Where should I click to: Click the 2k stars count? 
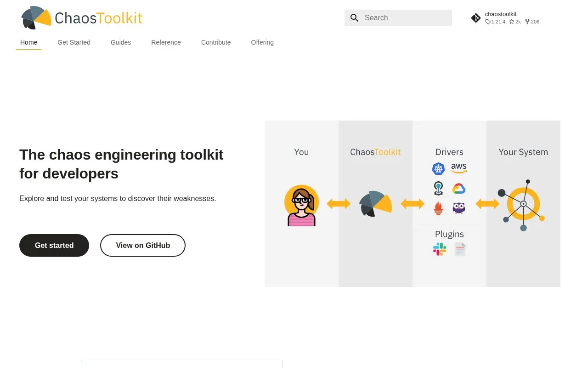515,22
